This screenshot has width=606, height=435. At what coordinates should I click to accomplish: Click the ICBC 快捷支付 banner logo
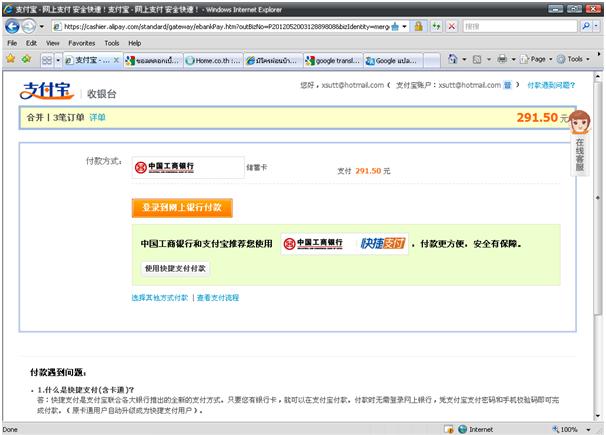click(344, 243)
